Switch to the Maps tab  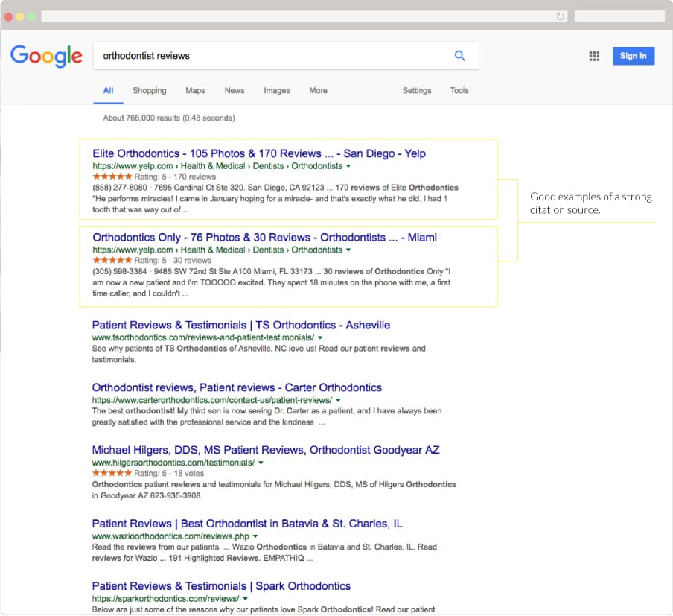click(x=195, y=91)
